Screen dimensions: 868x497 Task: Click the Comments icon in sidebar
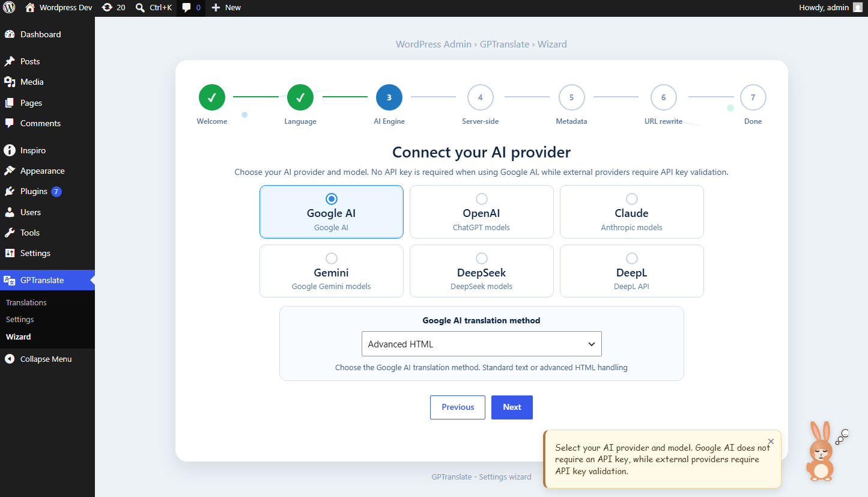[x=10, y=123]
